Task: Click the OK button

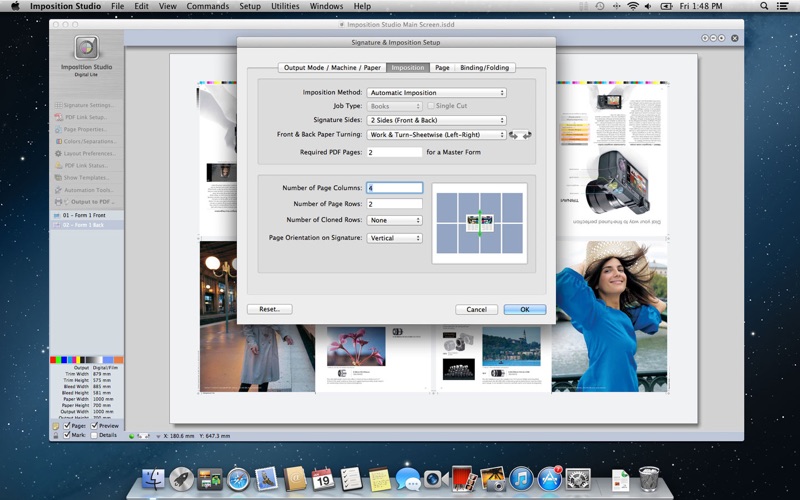Action: (x=525, y=309)
